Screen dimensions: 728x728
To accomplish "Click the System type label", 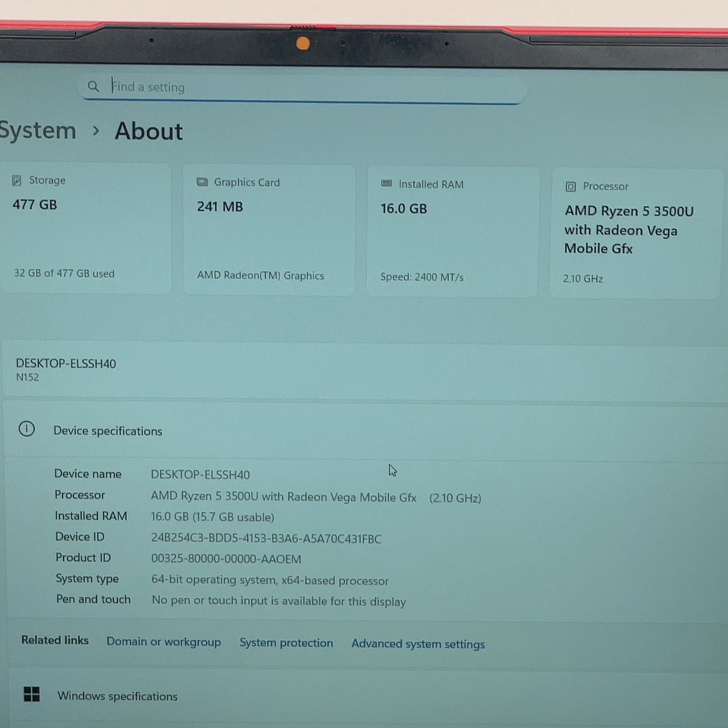I will [87, 578].
